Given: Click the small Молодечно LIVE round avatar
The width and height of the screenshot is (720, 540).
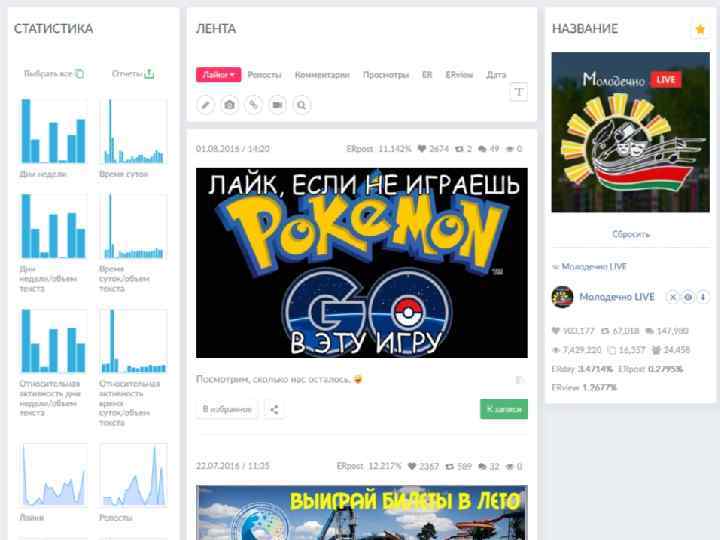Looking at the screenshot, I should click(x=562, y=297).
